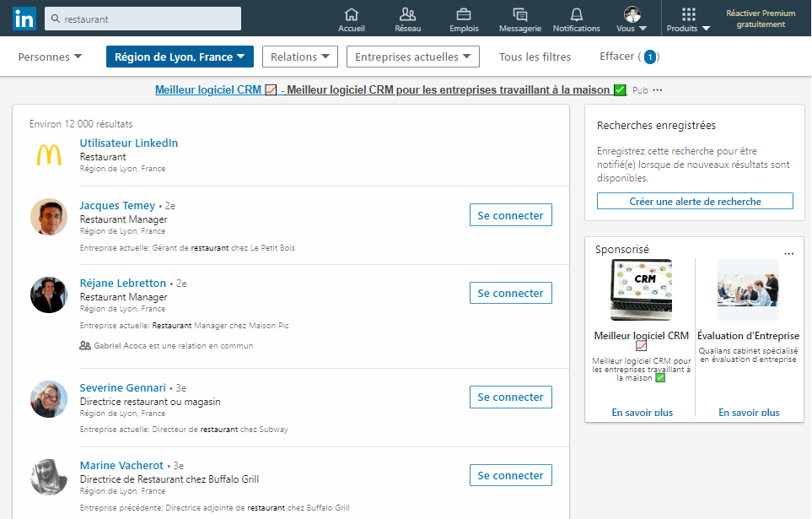Expand the Personnes filter dropdown

(50, 57)
